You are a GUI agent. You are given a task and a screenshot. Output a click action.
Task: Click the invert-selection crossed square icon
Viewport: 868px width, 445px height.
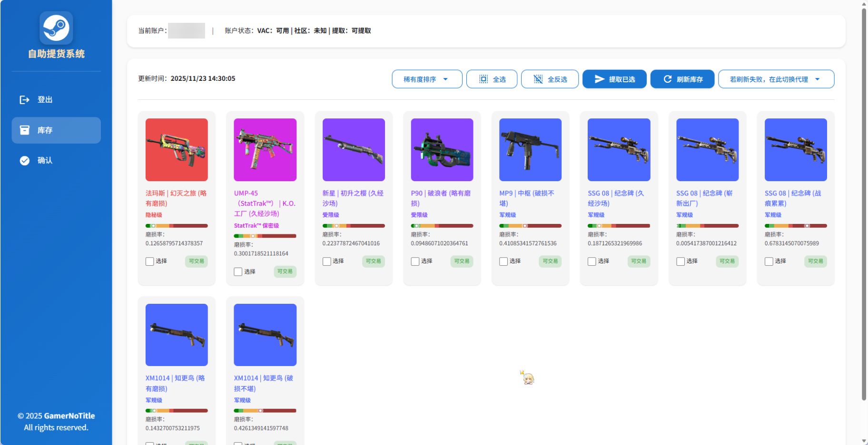(538, 79)
